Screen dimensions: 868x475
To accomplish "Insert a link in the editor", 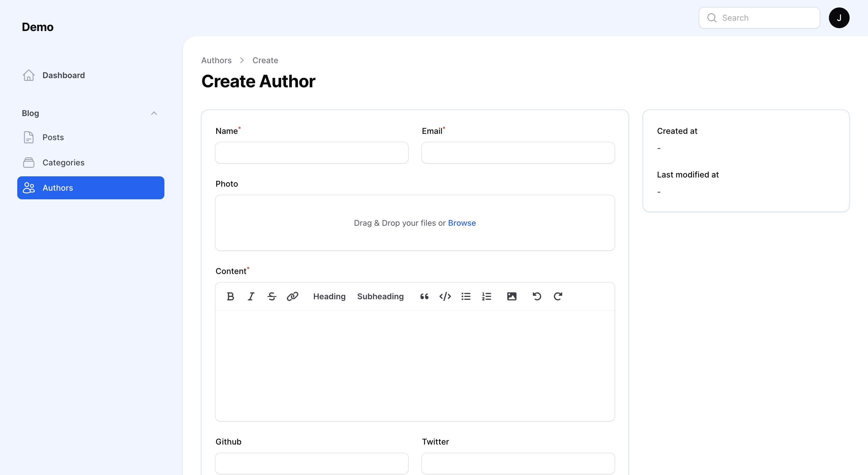I will click(292, 296).
